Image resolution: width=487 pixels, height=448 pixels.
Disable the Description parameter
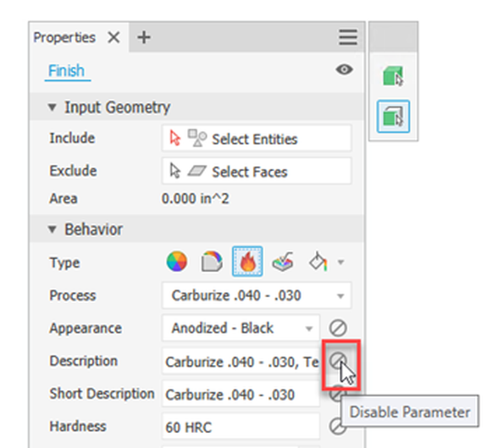[338, 361]
